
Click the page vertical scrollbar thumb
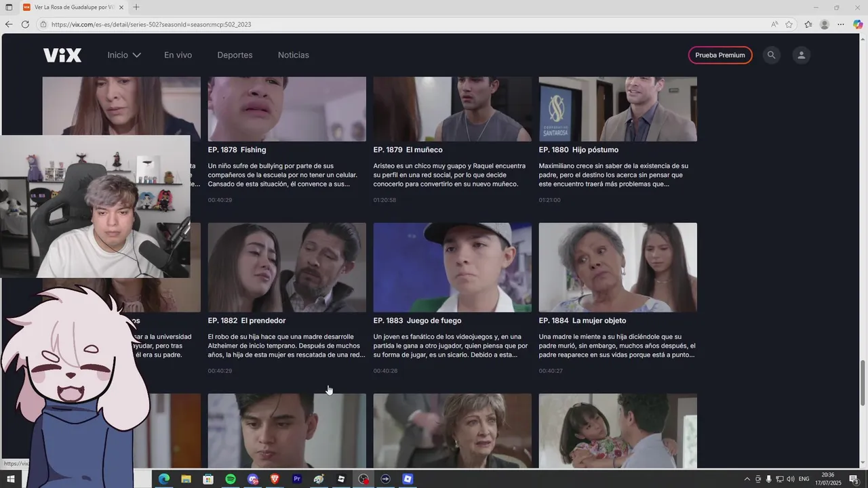point(863,383)
